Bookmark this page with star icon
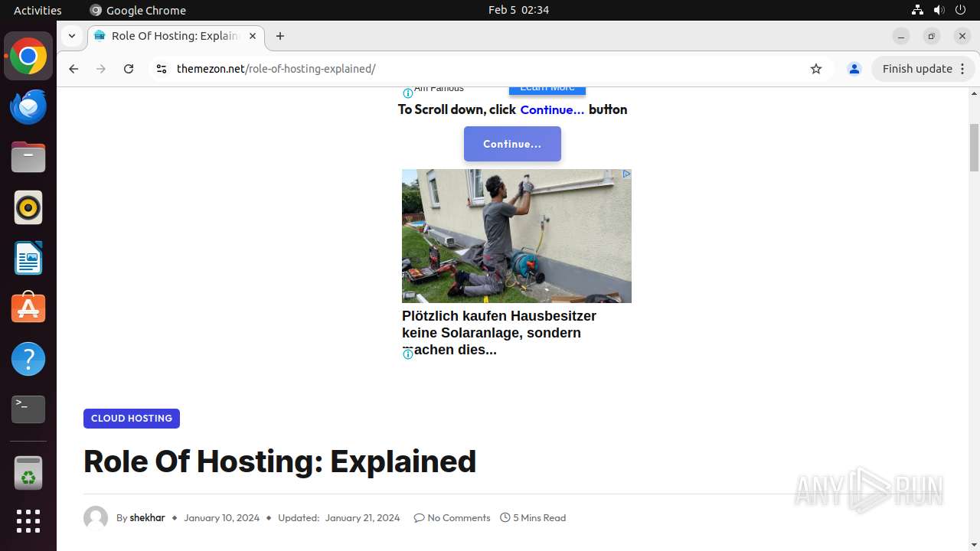Viewport: 980px width, 551px height. coord(816,69)
